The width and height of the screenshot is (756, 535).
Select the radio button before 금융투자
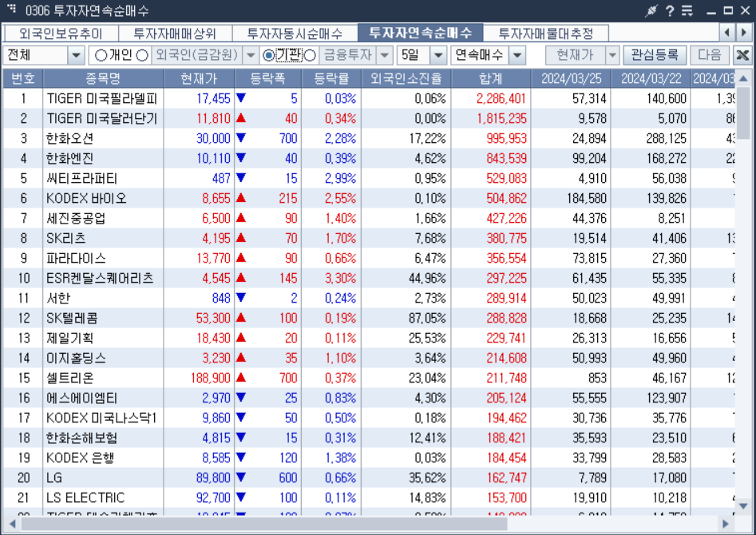(x=311, y=55)
